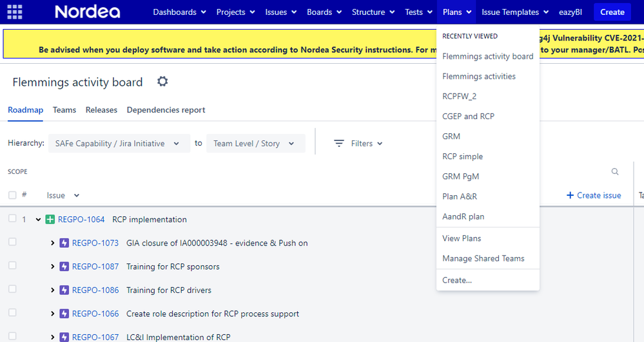644x342 pixels.
Task: Open issue link REGPO-1073
Action: click(x=95, y=243)
